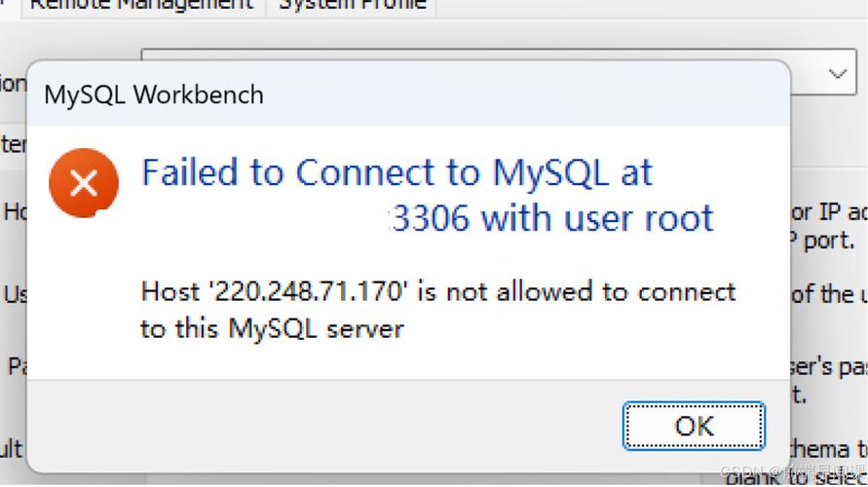Image resolution: width=868 pixels, height=487 pixels.
Task: Click the 'Failed to Connect to MySQL at' heading
Action: coord(396,172)
